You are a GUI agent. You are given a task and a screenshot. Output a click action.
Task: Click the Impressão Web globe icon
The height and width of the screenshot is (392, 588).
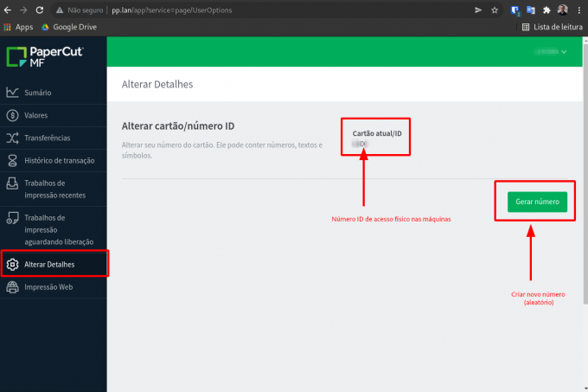(x=12, y=287)
